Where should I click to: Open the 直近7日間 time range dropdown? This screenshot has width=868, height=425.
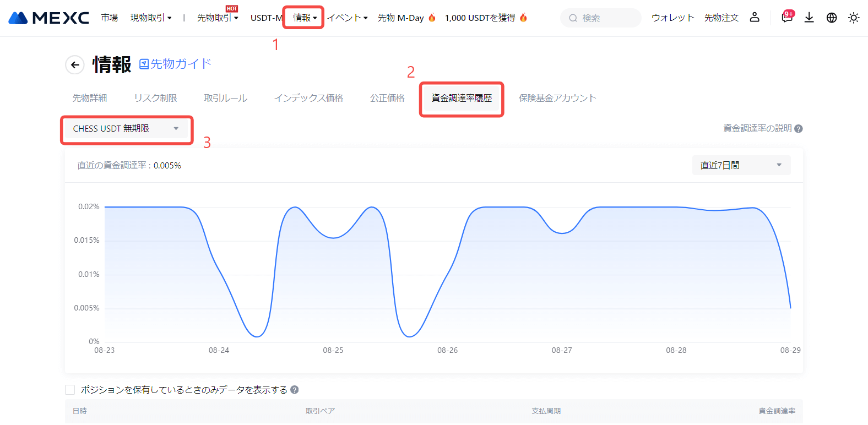741,165
